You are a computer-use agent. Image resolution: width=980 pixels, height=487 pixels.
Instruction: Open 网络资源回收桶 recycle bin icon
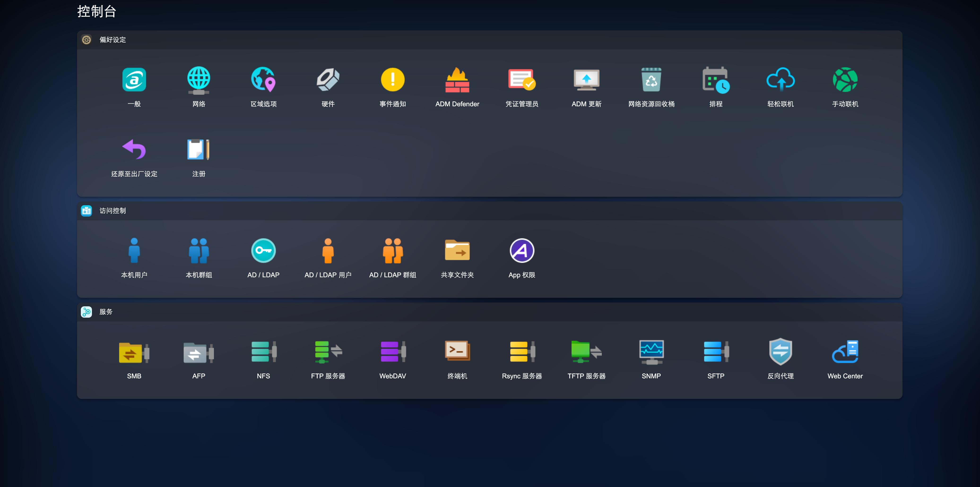(651, 80)
